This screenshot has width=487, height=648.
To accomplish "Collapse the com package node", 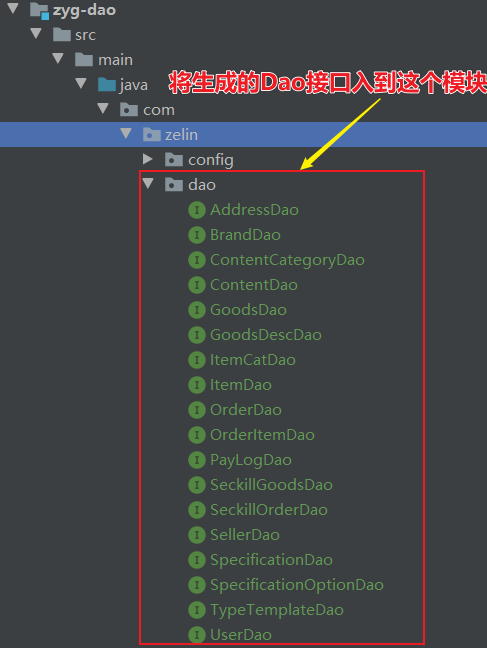I will 103,108.
